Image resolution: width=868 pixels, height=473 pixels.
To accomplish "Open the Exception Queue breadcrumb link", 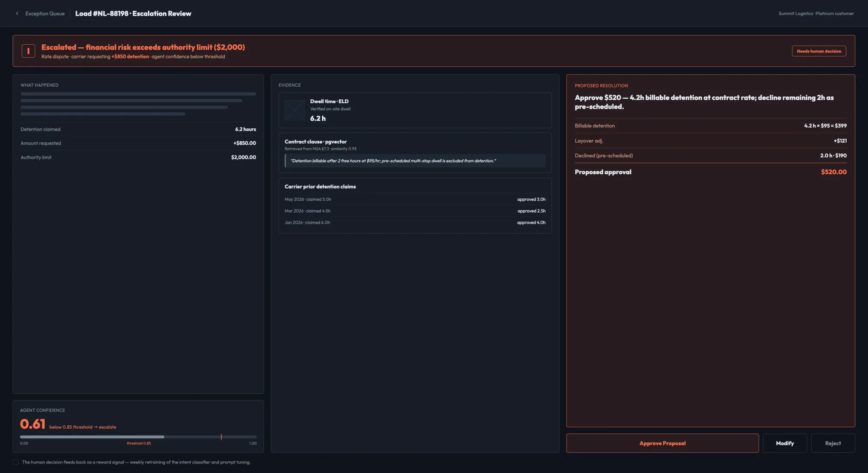I will click(x=45, y=13).
